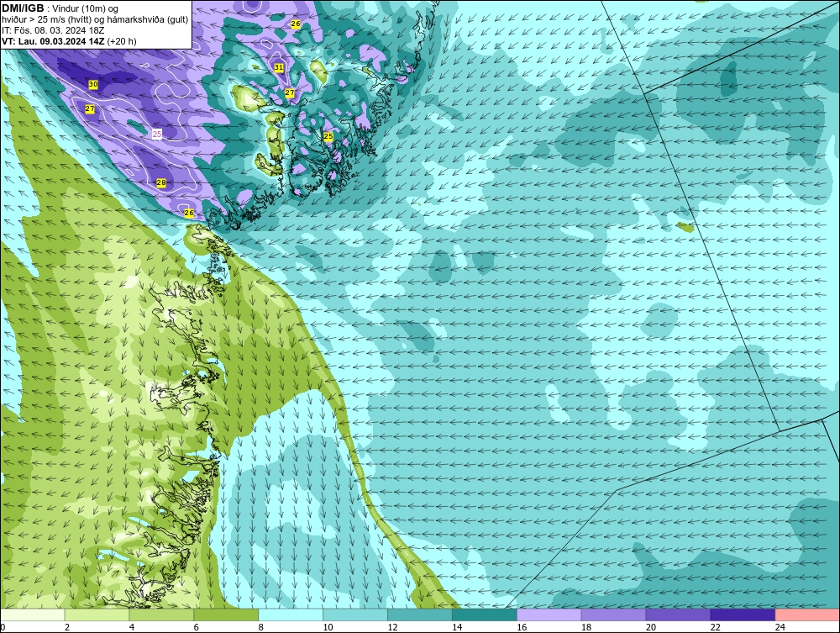Select the 'IT: Fös. 08. 03. 2024 18Z' line
Image resolution: width=840 pixels, height=633 pixels.
point(53,30)
